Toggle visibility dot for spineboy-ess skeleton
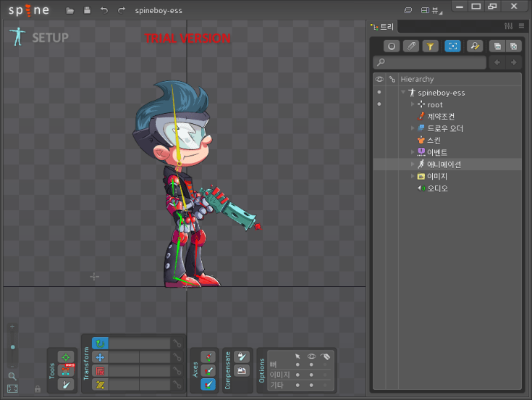The width and height of the screenshot is (532, 400). tap(379, 93)
